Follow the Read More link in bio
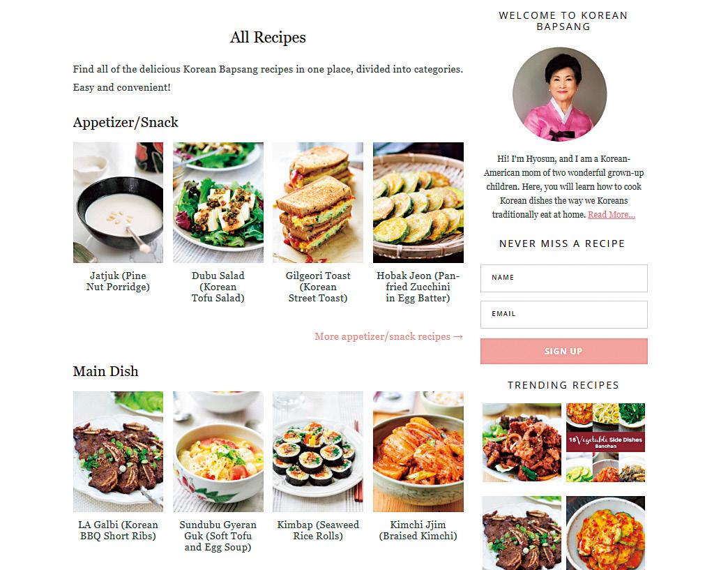This screenshot has width=728, height=570. 612,215
